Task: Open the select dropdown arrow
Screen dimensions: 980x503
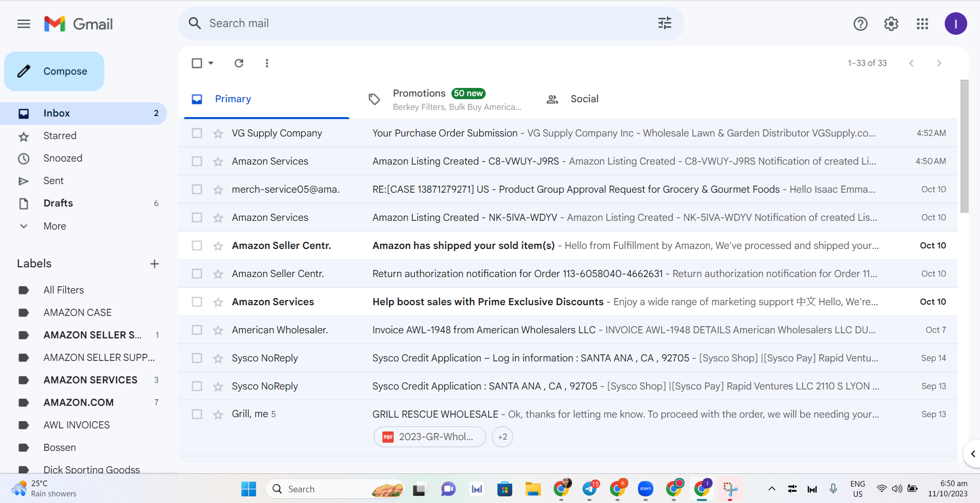Action: [211, 63]
